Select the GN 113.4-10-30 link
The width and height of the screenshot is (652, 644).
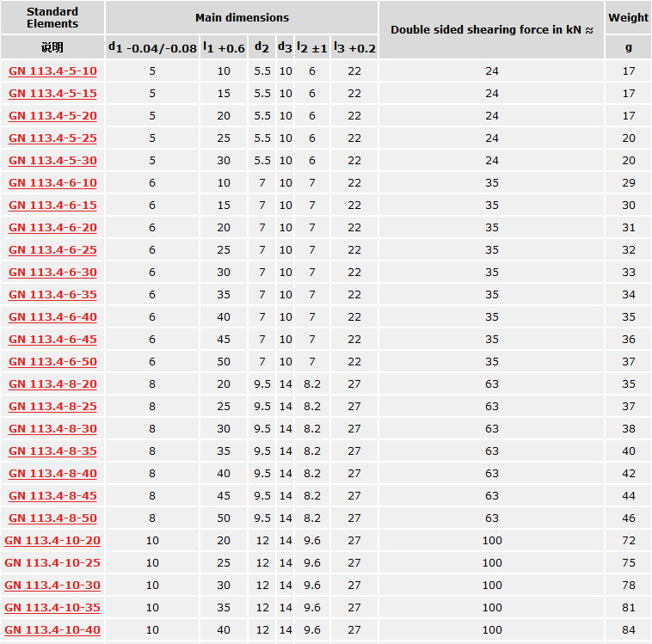(x=52, y=585)
